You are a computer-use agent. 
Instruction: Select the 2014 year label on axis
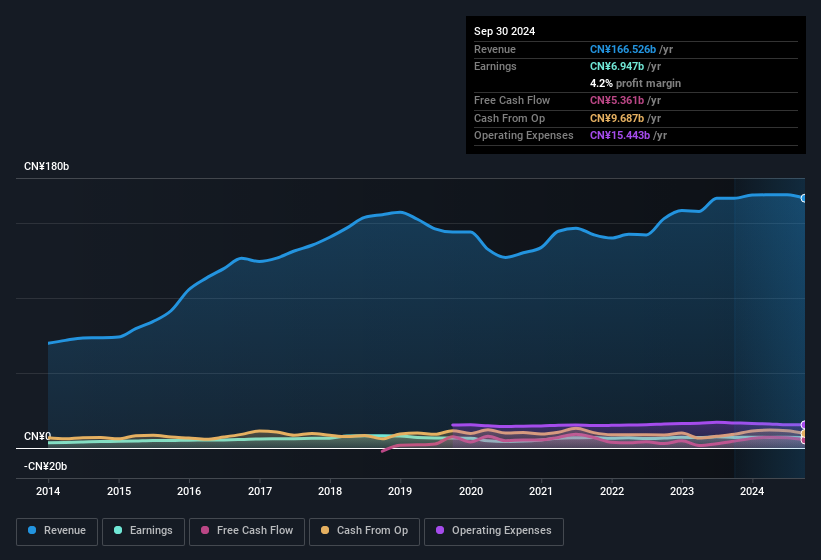[48, 491]
